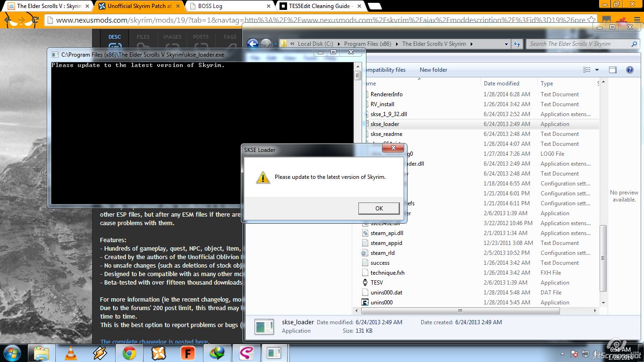Select Local Disk (C:) in the breadcrumb

[x=315, y=44]
